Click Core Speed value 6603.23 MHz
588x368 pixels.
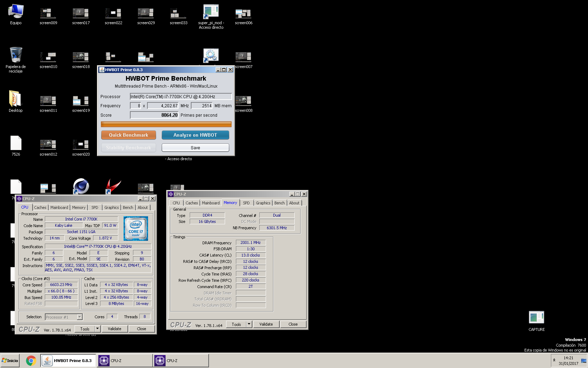click(61, 285)
